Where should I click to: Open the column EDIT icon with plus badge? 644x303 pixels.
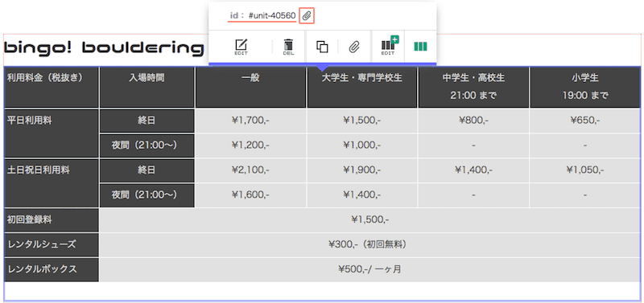[389, 46]
